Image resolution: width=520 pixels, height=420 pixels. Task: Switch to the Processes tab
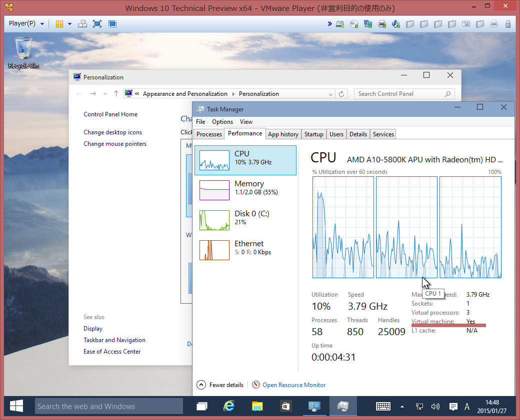pos(209,134)
